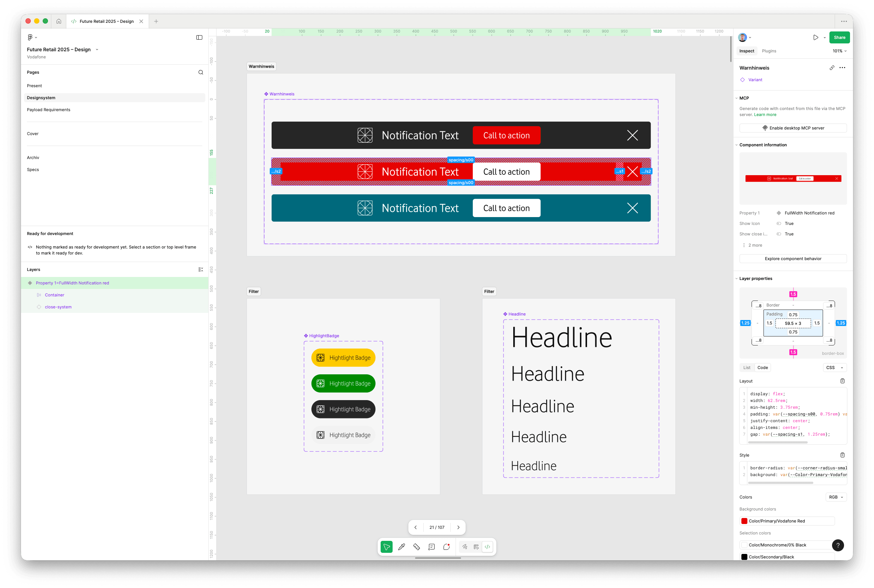
Task: Open the RGB color format dropdown
Action: 836,497
